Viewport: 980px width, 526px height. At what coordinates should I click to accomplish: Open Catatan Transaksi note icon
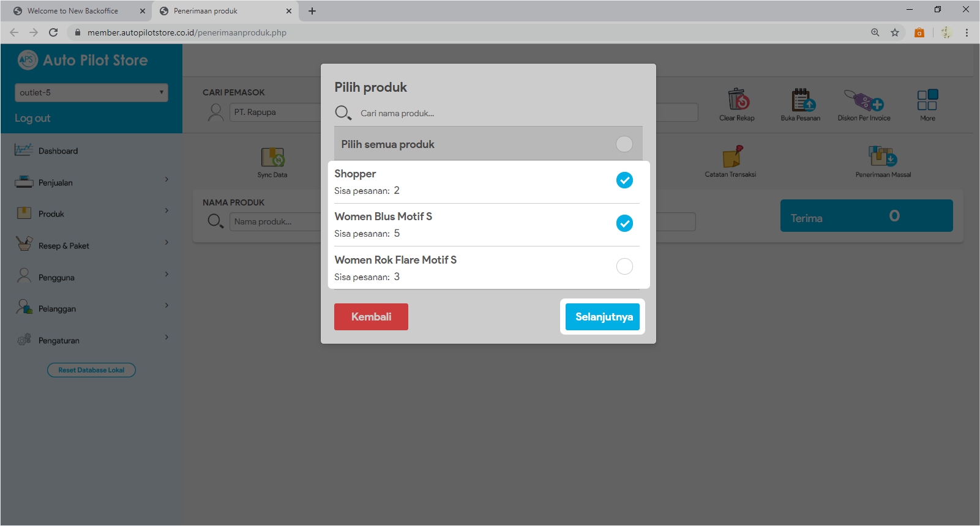click(731, 157)
